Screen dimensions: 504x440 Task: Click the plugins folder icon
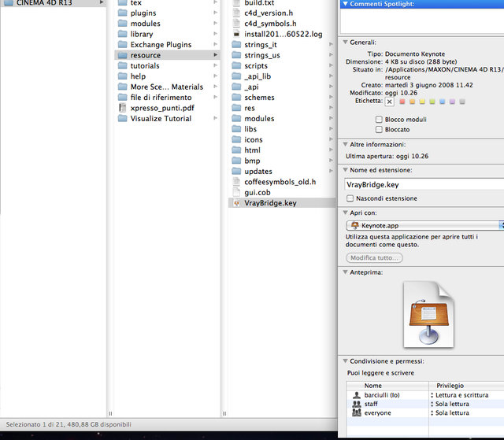click(123, 13)
